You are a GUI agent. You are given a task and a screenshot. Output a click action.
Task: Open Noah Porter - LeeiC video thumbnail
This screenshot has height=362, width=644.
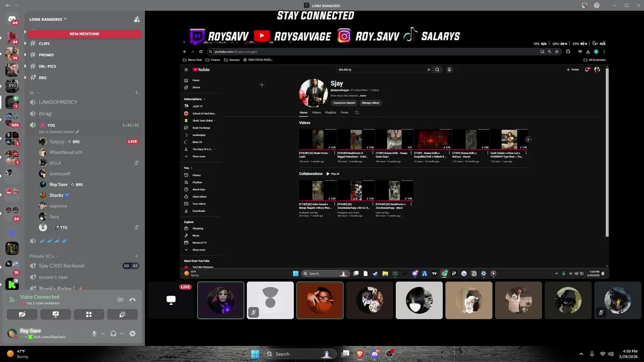tap(317, 139)
